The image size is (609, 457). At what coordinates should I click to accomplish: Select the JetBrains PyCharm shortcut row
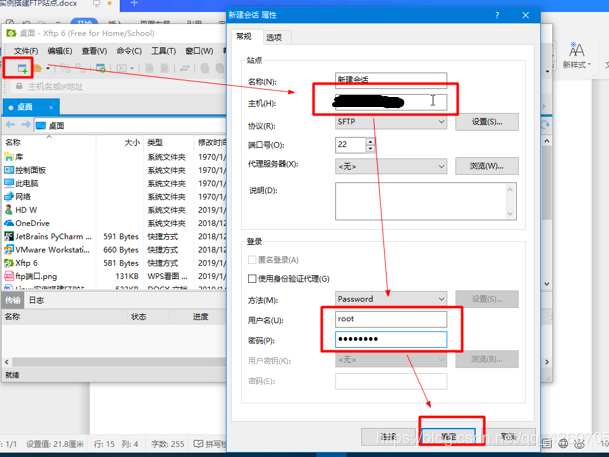point(115,236)
